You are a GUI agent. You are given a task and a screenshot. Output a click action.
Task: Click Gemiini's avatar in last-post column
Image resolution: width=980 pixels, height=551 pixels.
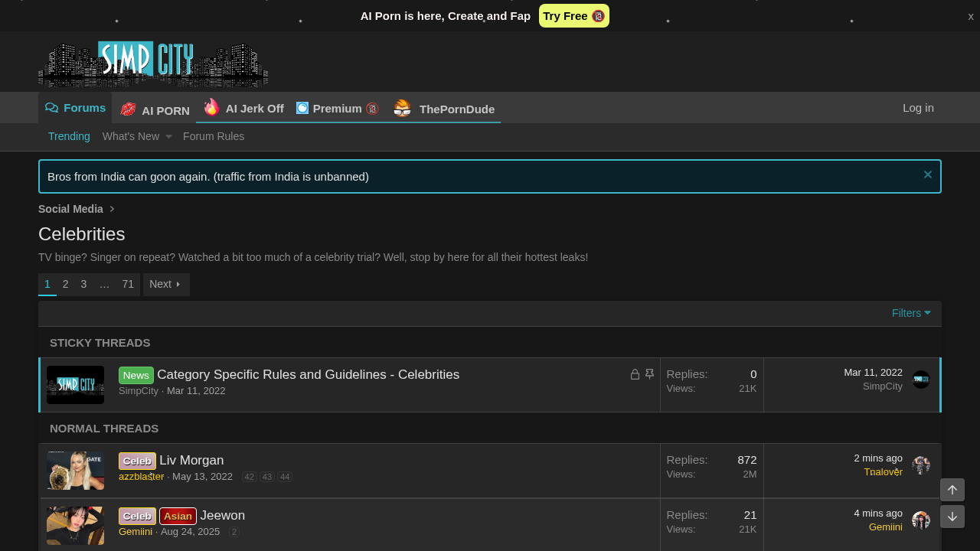point(921,520)
